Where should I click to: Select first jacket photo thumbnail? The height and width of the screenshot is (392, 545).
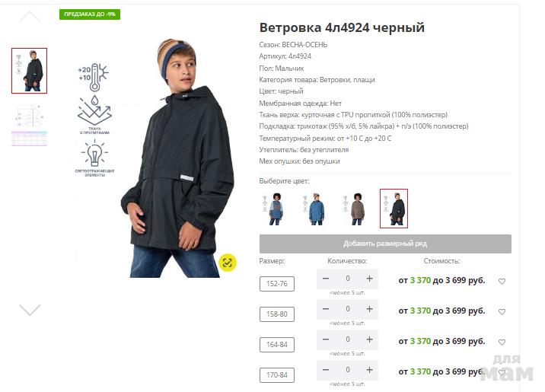point(29,71)
